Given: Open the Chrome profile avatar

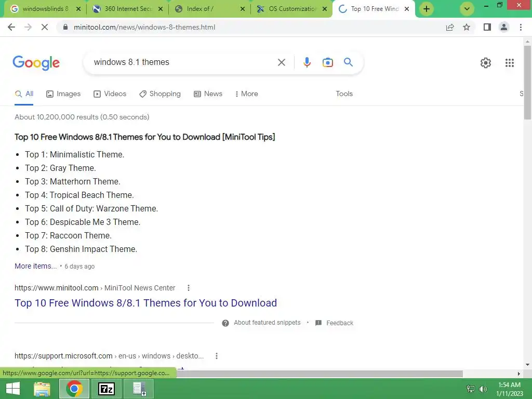Looking at the screenshot, I should tap(504, 27).
